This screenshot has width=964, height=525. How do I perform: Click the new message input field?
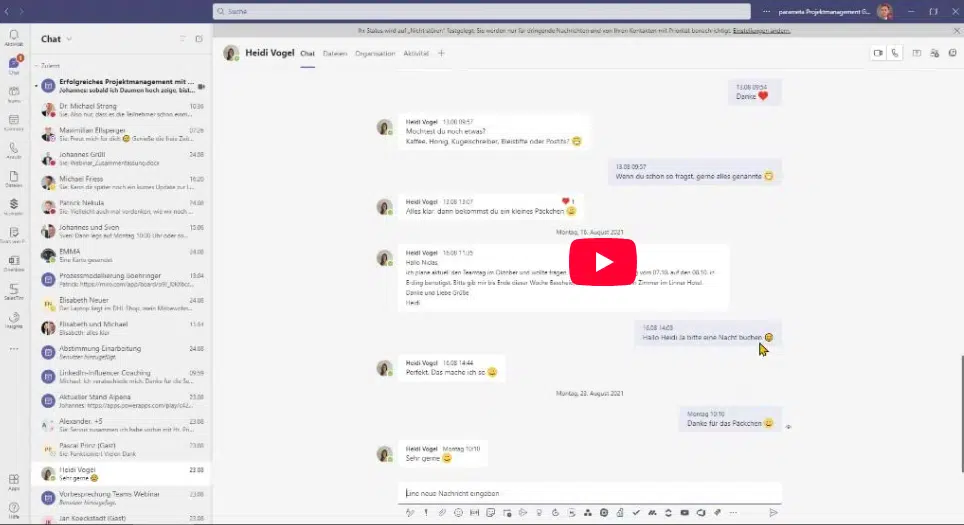[x=589, y=493]
